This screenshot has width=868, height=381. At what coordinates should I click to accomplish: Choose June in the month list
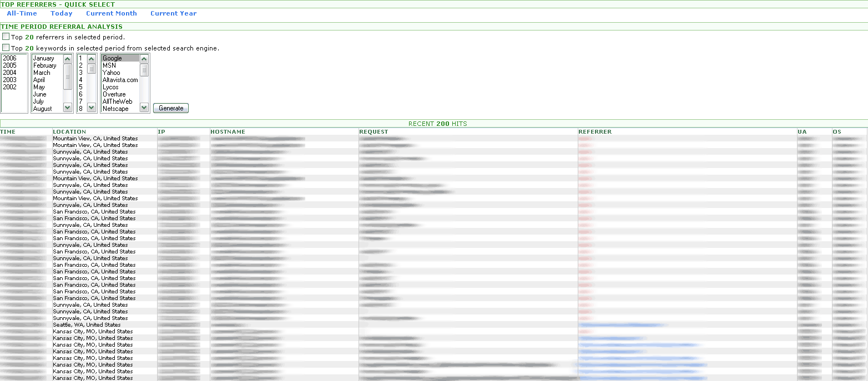click(47, 94)
